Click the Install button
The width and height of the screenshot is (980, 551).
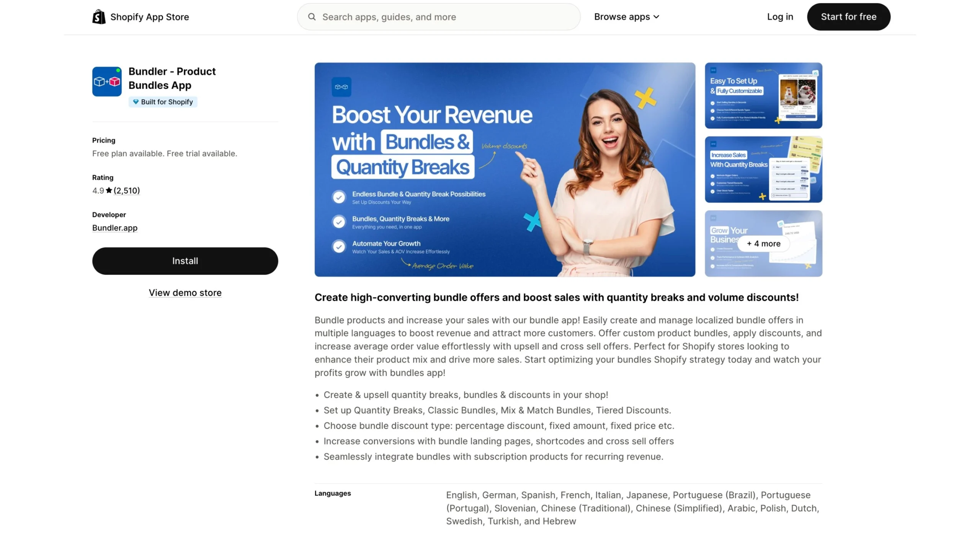[185, 261]
